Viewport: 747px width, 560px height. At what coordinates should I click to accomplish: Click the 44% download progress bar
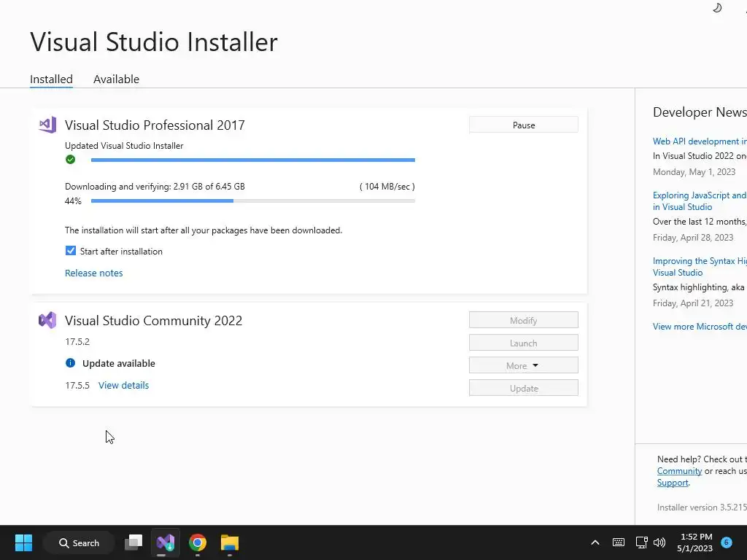click(x=253, y=201)
